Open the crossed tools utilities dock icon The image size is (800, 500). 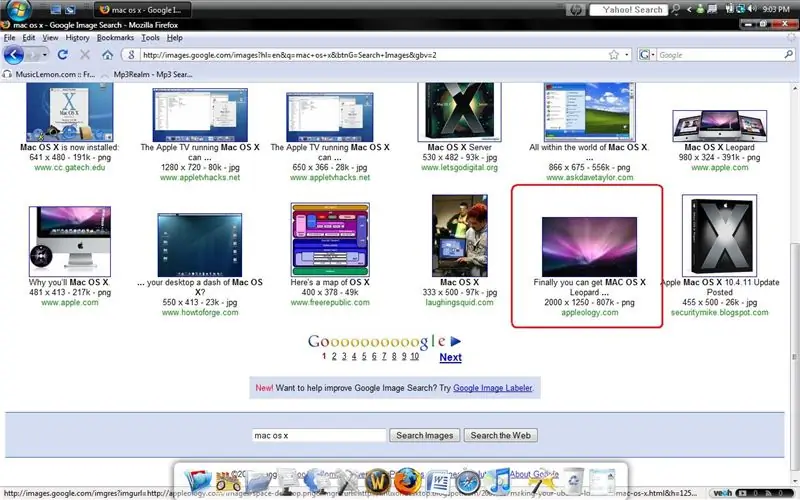coord(348,482)
